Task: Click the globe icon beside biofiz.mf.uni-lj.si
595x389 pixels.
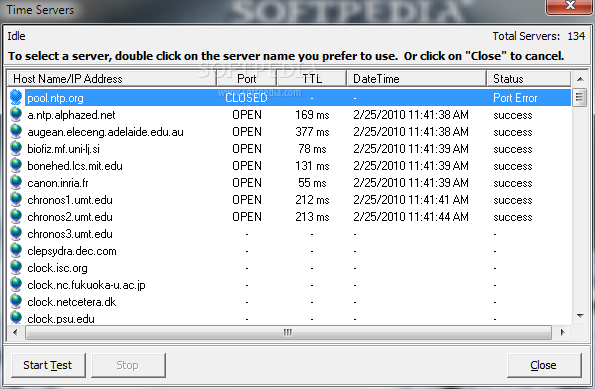Action: click(x=16, y=148)
